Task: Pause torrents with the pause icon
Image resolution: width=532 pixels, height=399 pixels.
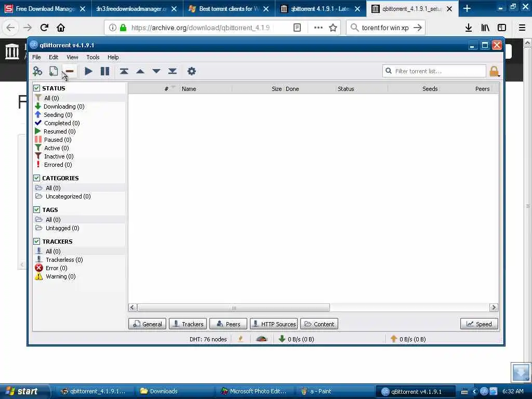Action: click(x=105, y=71)
